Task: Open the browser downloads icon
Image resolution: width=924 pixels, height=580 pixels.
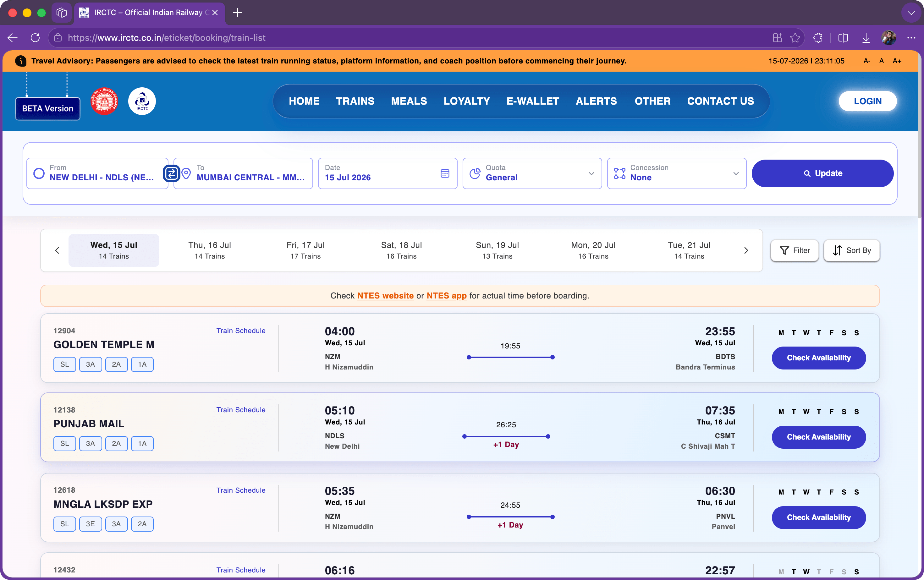Action: click(x=866, y=38)
